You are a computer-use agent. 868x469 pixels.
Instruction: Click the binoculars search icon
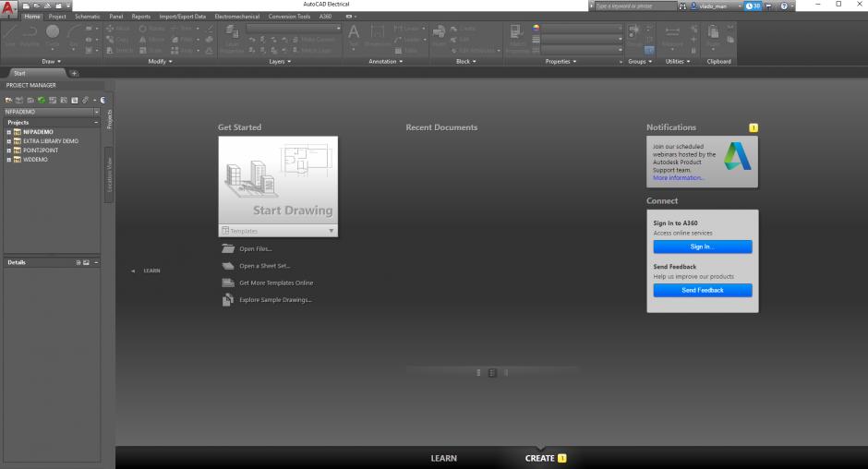(682, 6)
